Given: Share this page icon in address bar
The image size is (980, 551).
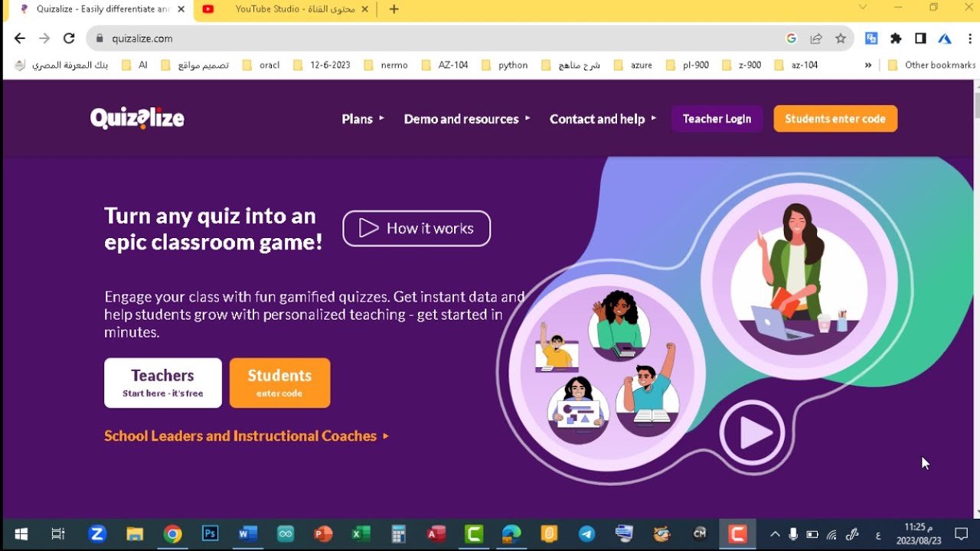Looking at the screenshot, I should pyautogui.click(x=816, y=38).
